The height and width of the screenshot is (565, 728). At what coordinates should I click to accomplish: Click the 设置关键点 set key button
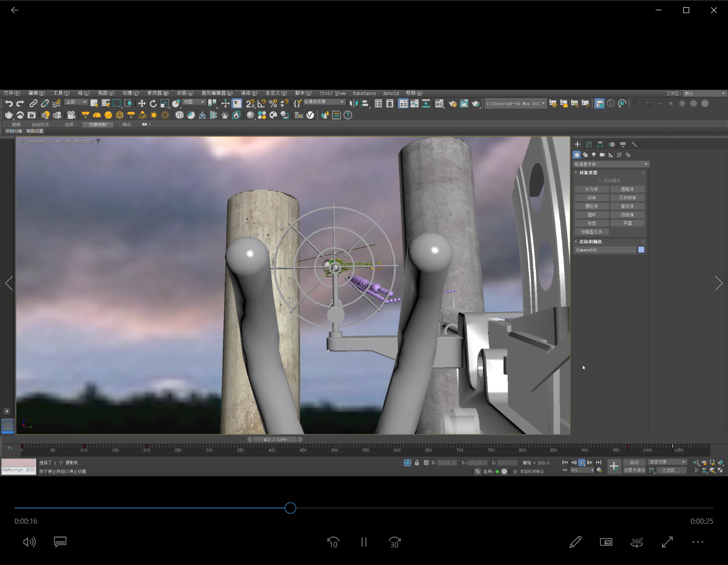[x=634, y=470]
